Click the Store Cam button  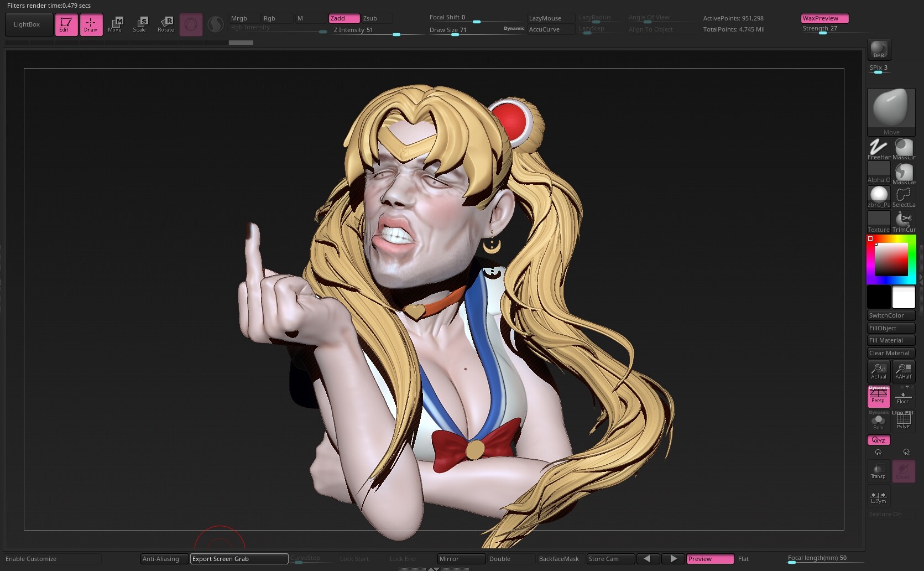(x=610, y=559)
